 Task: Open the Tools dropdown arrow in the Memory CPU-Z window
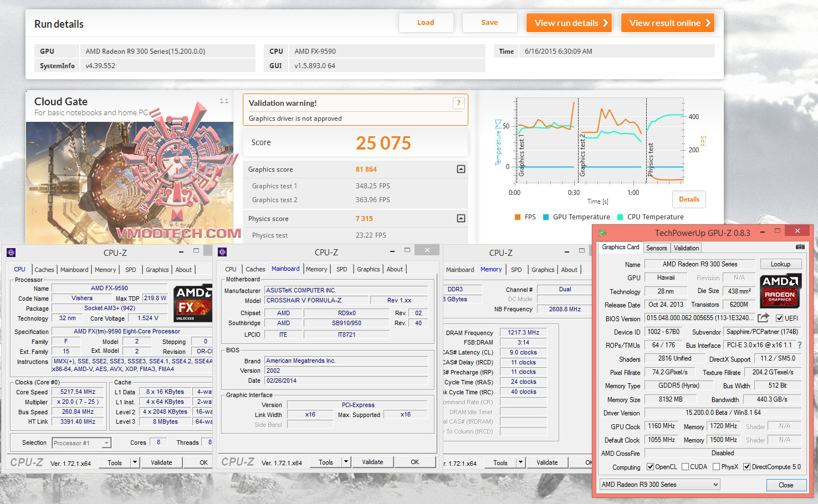520,462
